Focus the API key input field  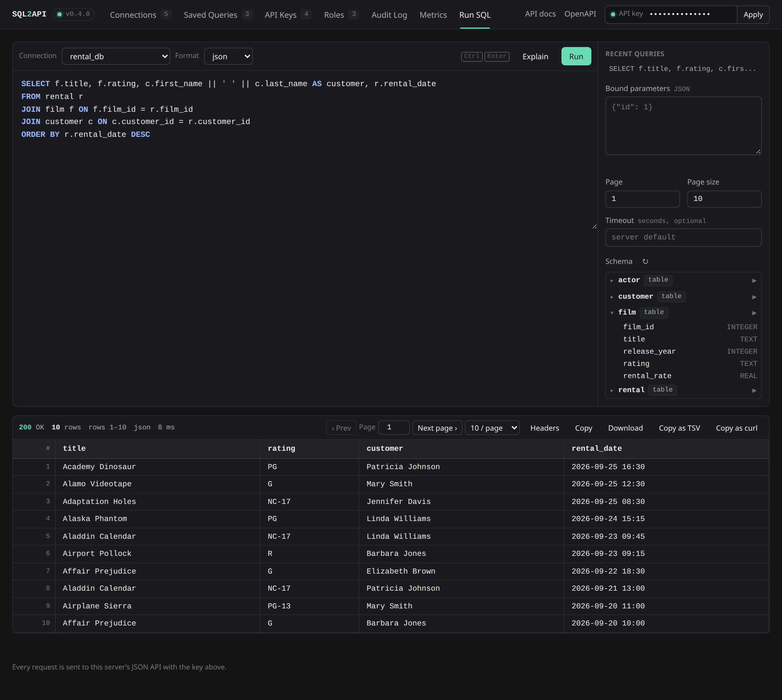coord(691,14)
